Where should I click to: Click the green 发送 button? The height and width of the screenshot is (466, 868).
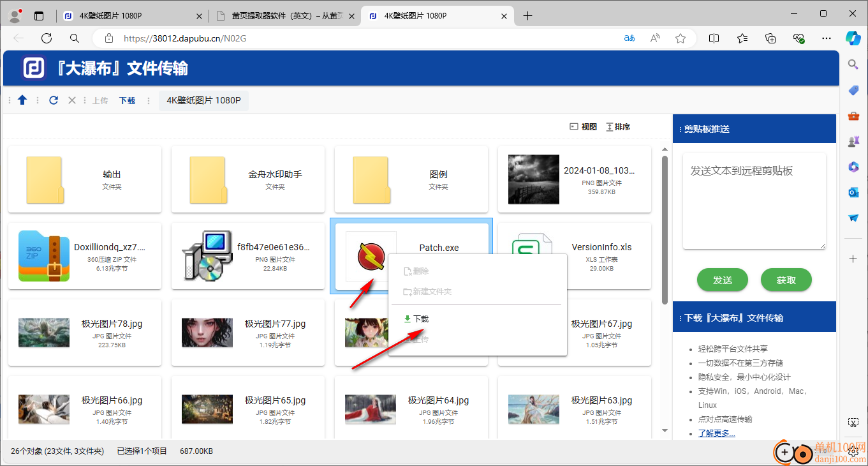click(723, 280)
